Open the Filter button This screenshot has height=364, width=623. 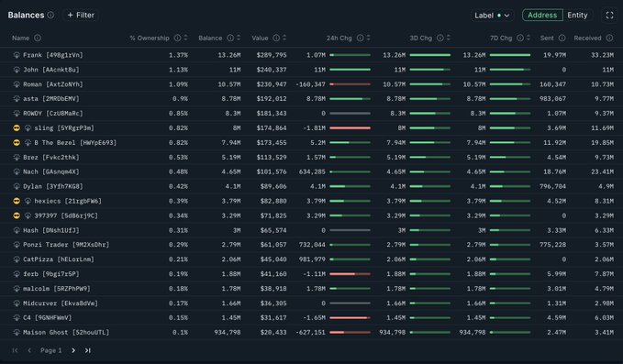(x=81, y=15)
